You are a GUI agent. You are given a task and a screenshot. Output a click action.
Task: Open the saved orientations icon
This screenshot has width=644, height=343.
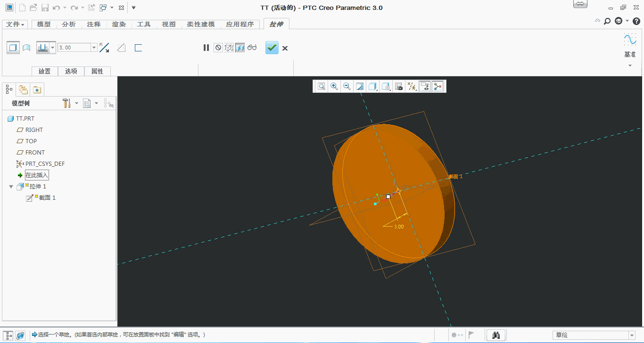(x=386, y=86)
